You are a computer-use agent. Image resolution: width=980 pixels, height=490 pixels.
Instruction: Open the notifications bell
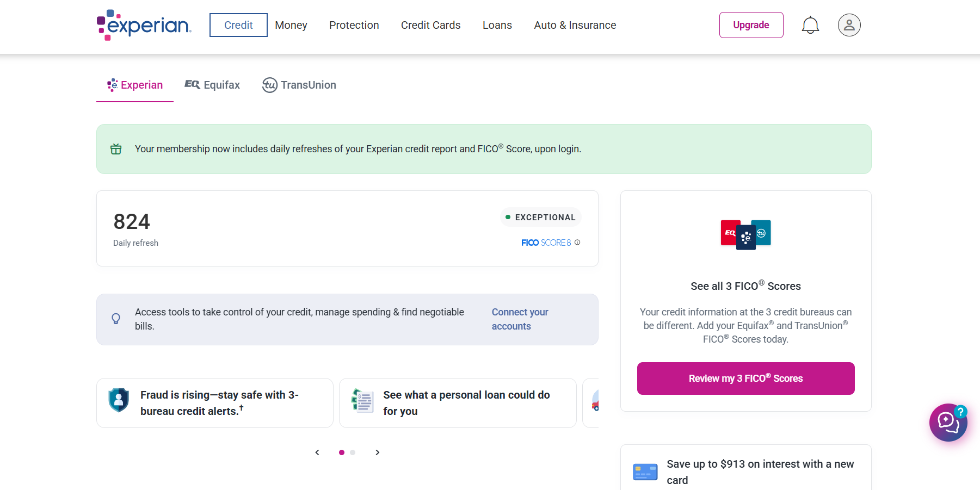(x=810, y=25)
